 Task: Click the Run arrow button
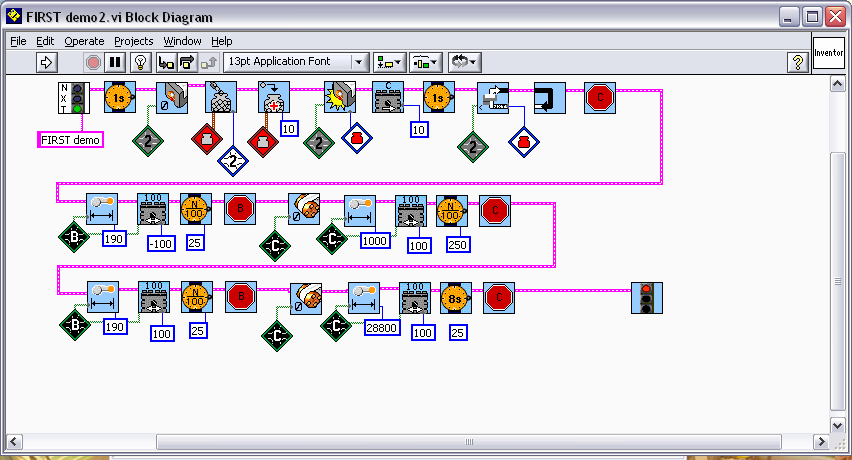47,62
